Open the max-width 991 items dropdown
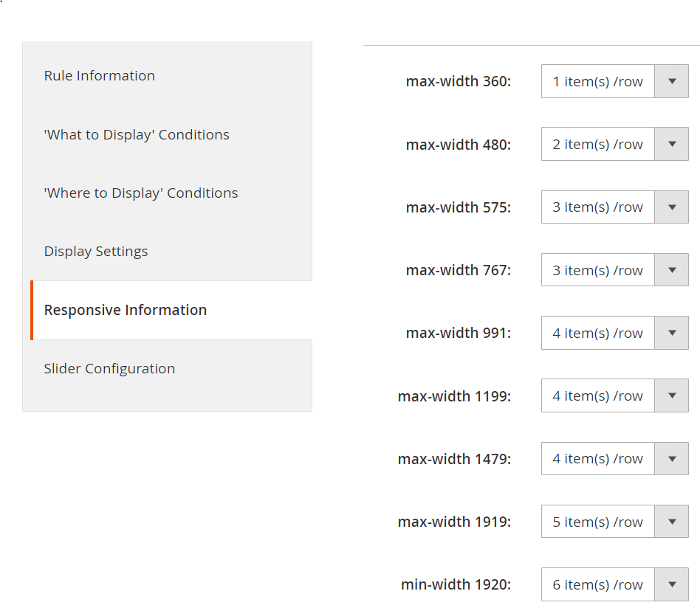Screen dimensions: 700x608 [x=614, y=334]
